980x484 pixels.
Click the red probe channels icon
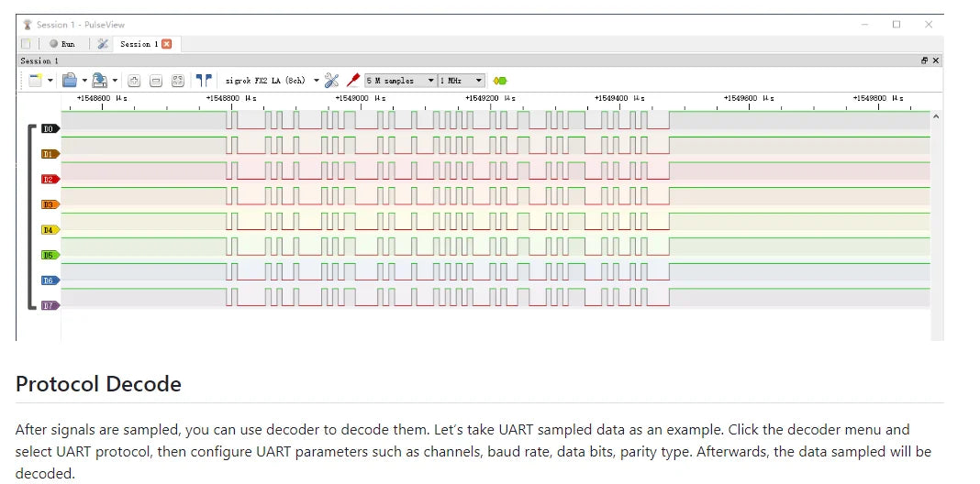click(x=353, y=81)
